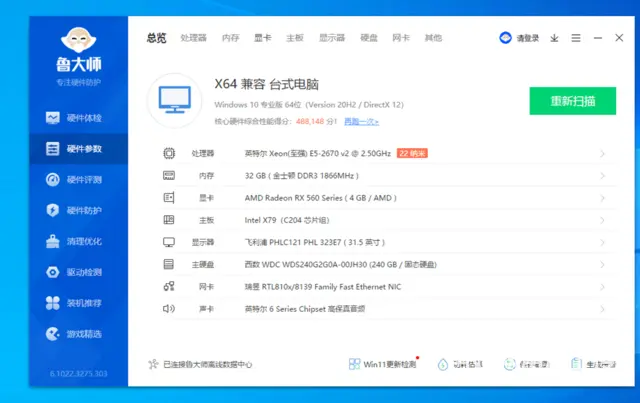Click the 网卡 network adapter icon

[169, 287]
